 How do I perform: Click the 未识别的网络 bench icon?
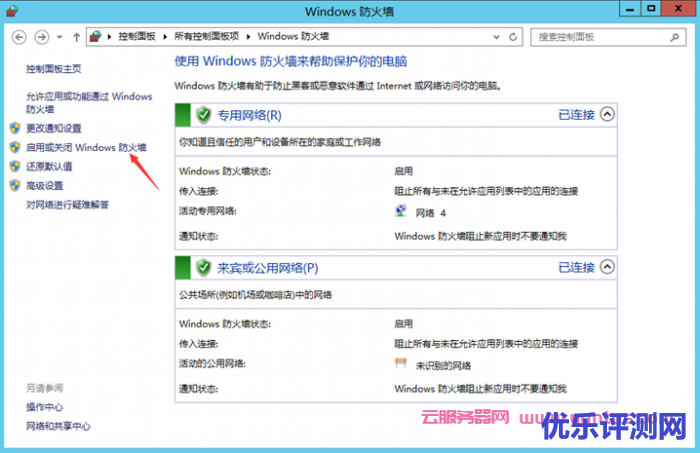401,364
